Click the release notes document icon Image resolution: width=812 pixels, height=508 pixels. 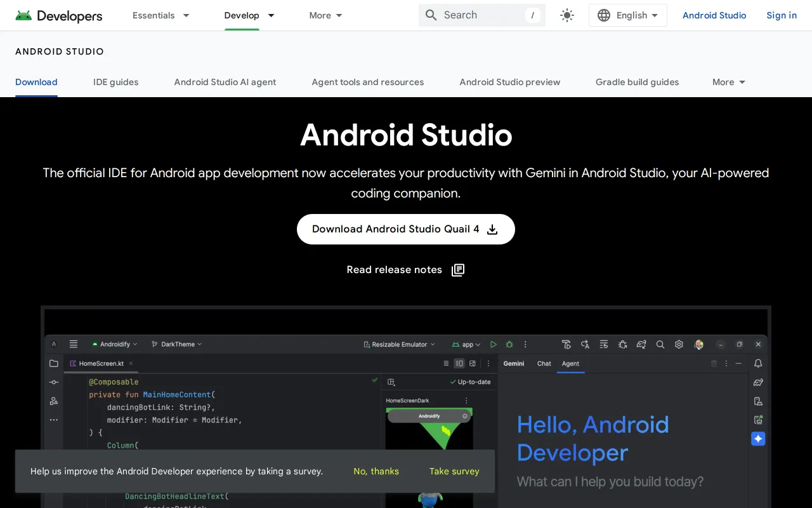[x=458, y=270]
